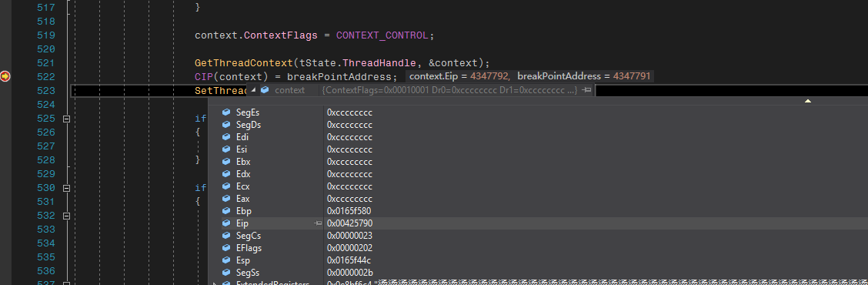This screenshot has height=285, width=868.
Task: Click Eip value 0x00425790
Action: 349,223
